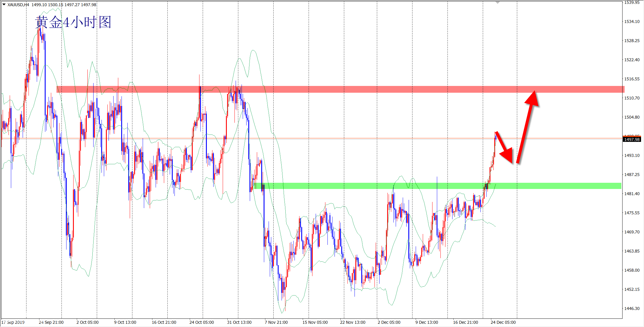Click the 24 Oct 05:00 date label
This screenshot has height=327, width=644.
(202, 322)
